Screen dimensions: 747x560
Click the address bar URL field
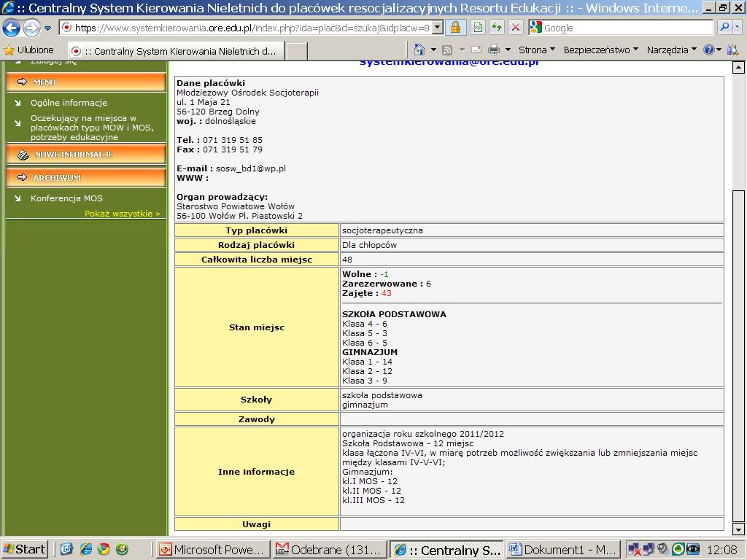pyautogui.click(x=247, y=28)
